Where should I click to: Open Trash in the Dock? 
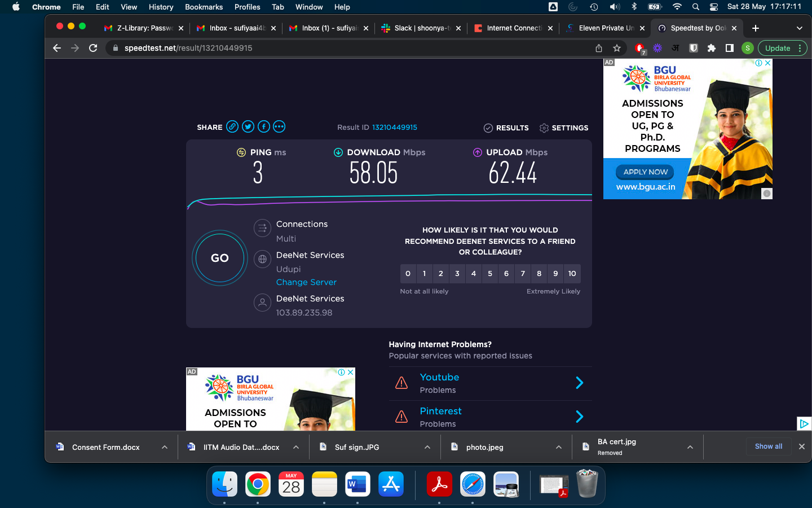(587, 484)
